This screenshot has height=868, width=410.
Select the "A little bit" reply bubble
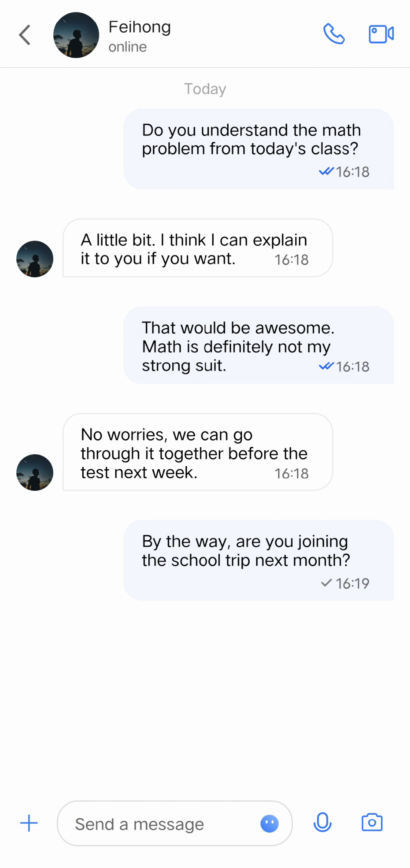point(197,248)
